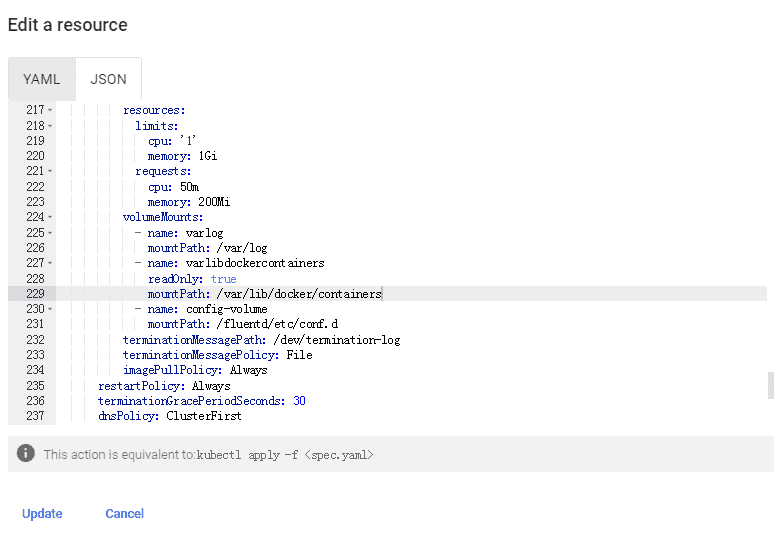780x534 pixels.
Task: Click the dnsPolicy ClusterFirst line
Action: (x=170, y=416)
